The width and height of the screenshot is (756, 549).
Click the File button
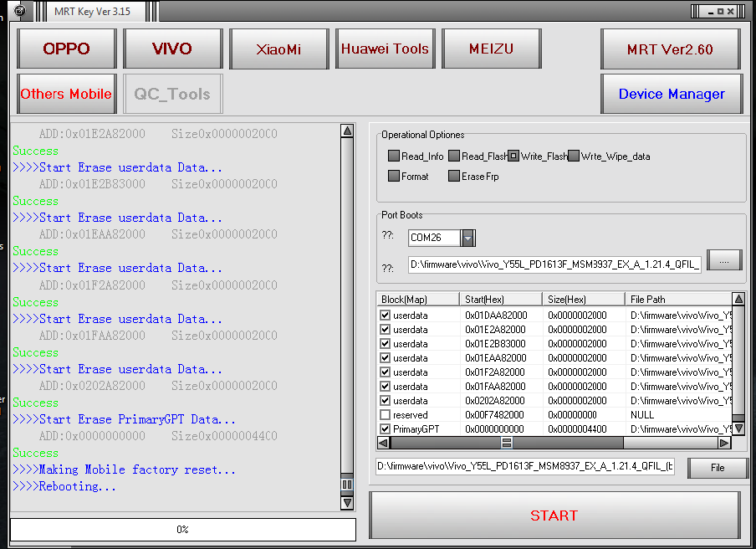pos(718,468)
